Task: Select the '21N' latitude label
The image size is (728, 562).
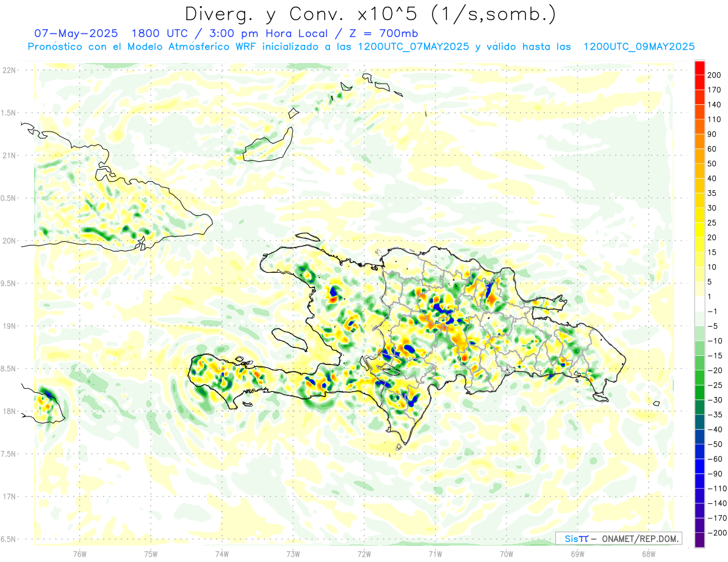Action: tap(10, 155)
